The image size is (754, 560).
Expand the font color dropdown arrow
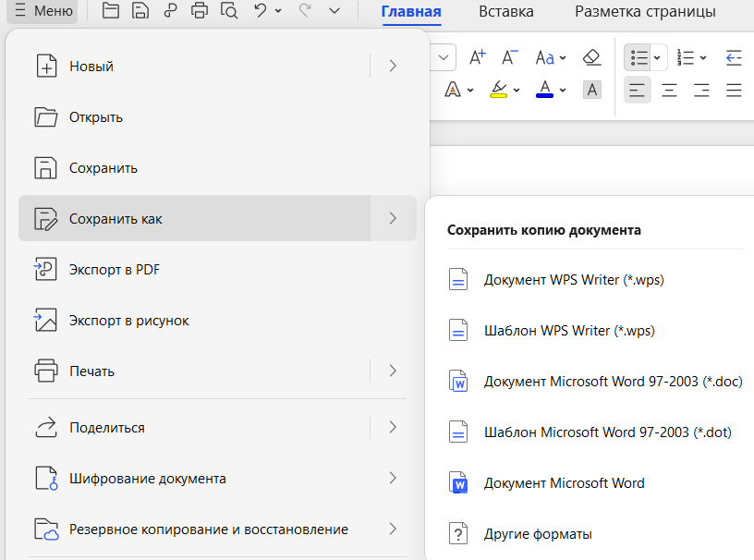[563, 90]
